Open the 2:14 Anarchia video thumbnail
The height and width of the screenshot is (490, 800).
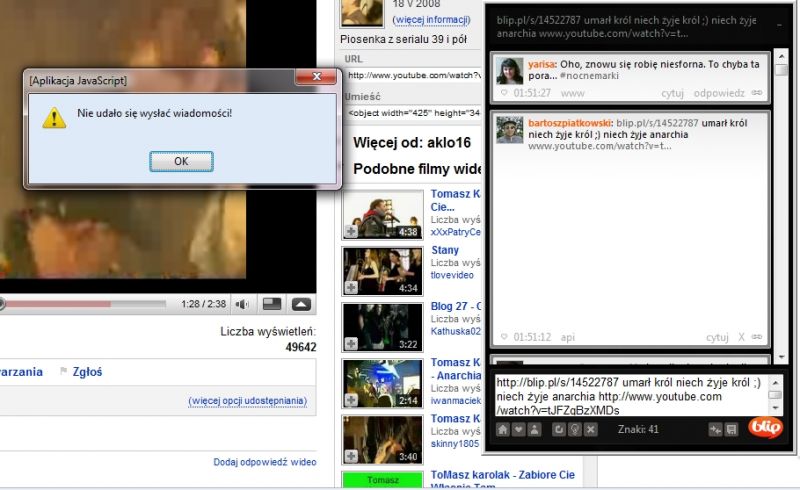pos(383,383)
